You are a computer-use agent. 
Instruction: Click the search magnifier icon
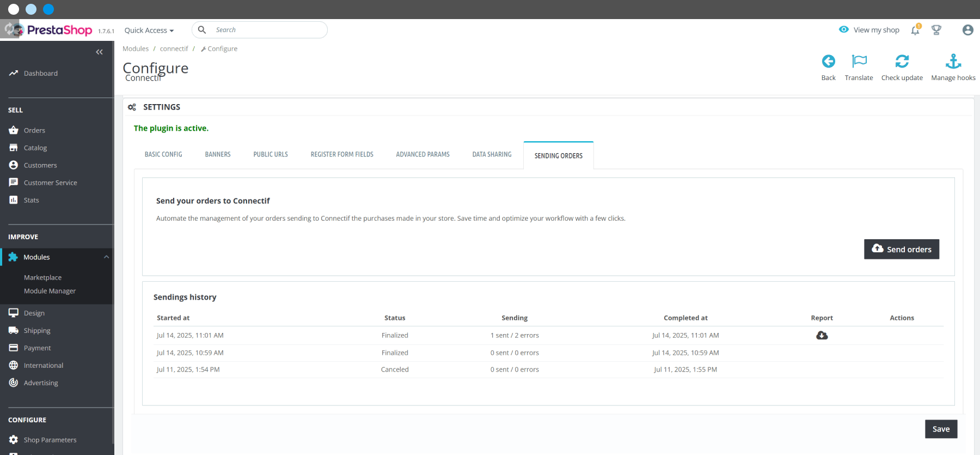[x=202, y=30]
